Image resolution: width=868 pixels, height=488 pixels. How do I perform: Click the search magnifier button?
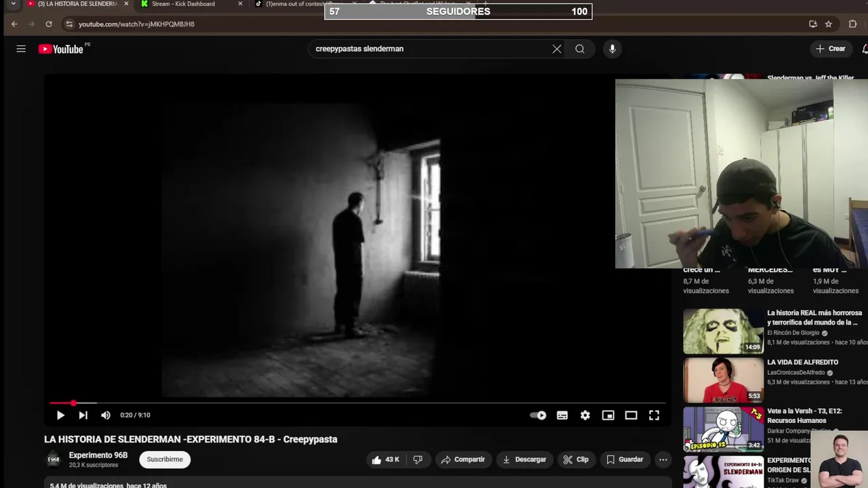coord(580,49)
